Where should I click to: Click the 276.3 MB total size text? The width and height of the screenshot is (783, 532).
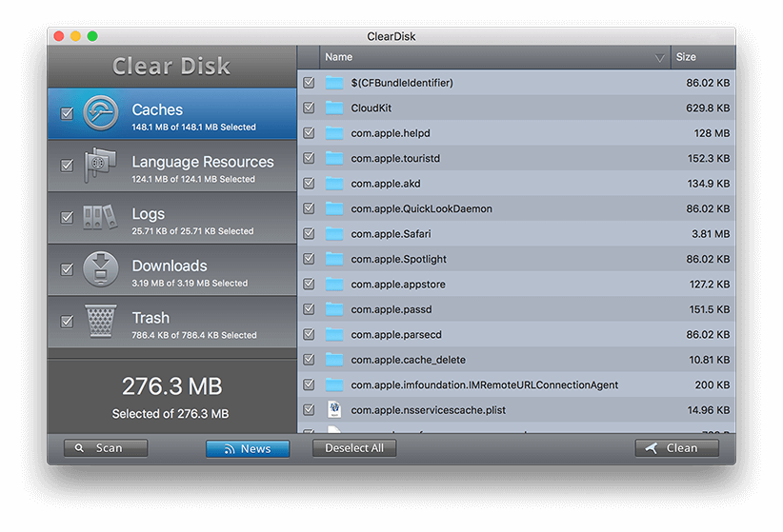tap(171, 386)
